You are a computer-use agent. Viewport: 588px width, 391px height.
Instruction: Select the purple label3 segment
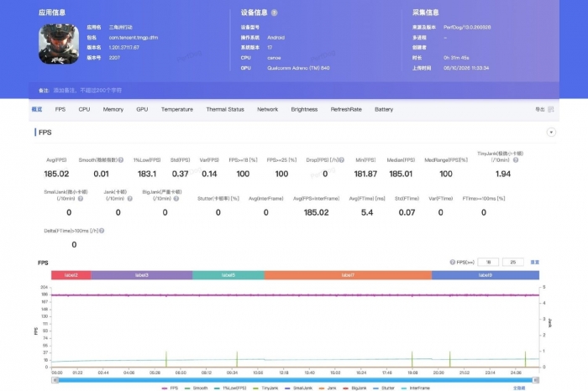pyautogui.click(x=141, y=275)
